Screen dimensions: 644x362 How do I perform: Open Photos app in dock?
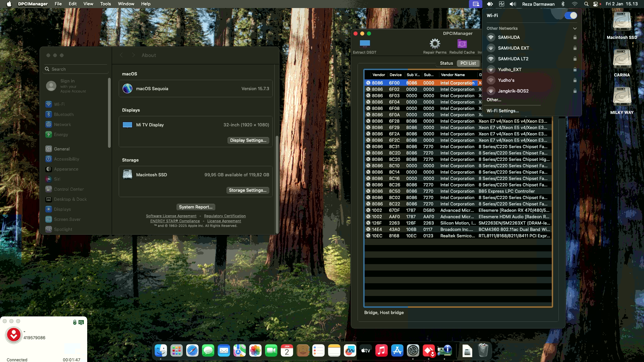point(255,351)
